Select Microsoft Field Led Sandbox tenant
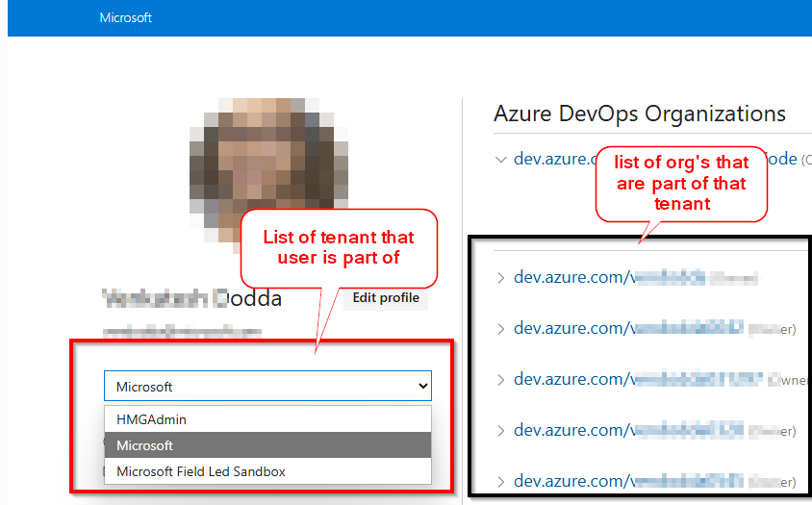The height and width of the screenshot is (505, 812). [267, 471]
